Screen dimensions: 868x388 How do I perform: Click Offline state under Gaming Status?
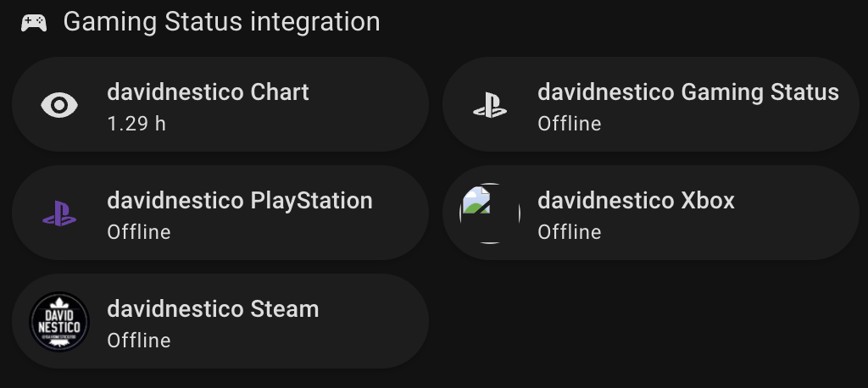coord(569,124)
